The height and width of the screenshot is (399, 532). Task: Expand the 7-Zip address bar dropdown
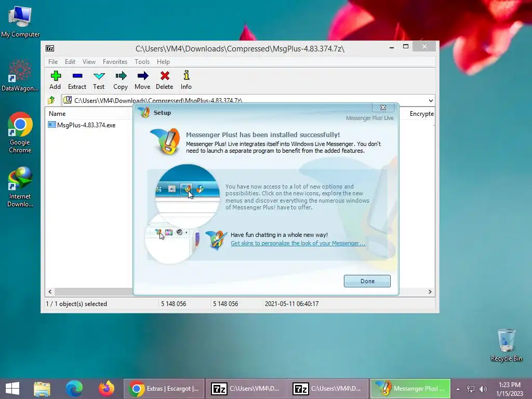(431, 100)
